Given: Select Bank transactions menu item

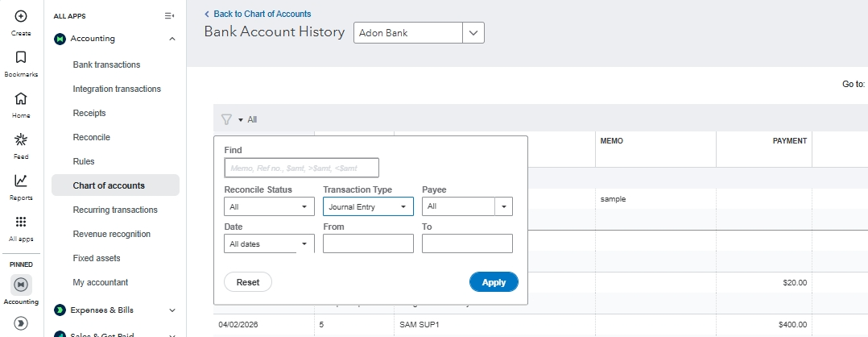Looking at the screenshot, I should pos(106,64).
